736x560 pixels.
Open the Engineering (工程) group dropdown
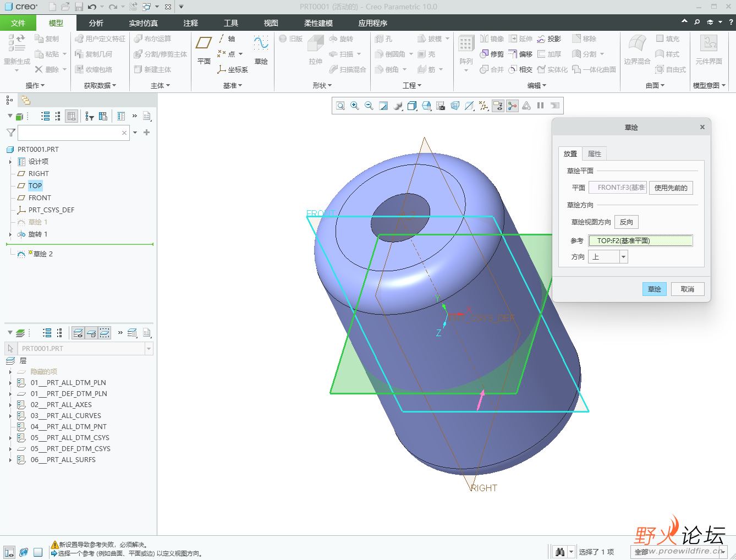412,86
